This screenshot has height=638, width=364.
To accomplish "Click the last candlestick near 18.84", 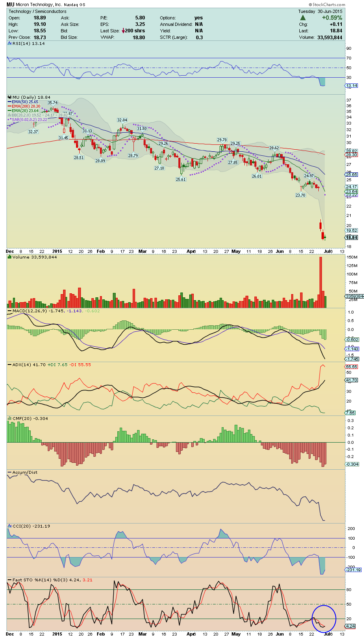I will pos(325,237).
